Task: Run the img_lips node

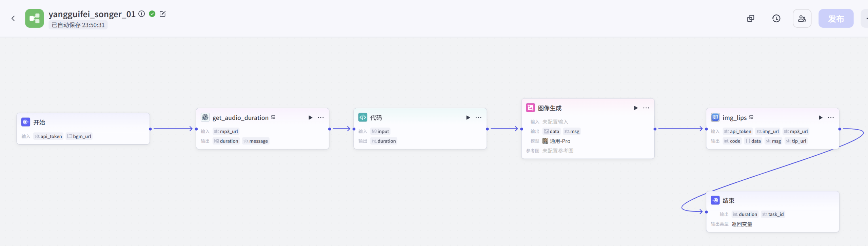Action: click(821, 117)
